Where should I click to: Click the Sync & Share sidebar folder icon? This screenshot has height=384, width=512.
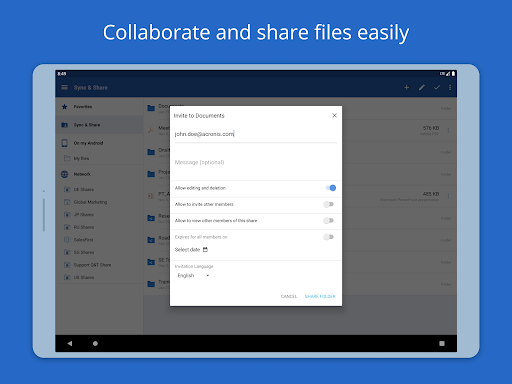[x=65, y=125]
